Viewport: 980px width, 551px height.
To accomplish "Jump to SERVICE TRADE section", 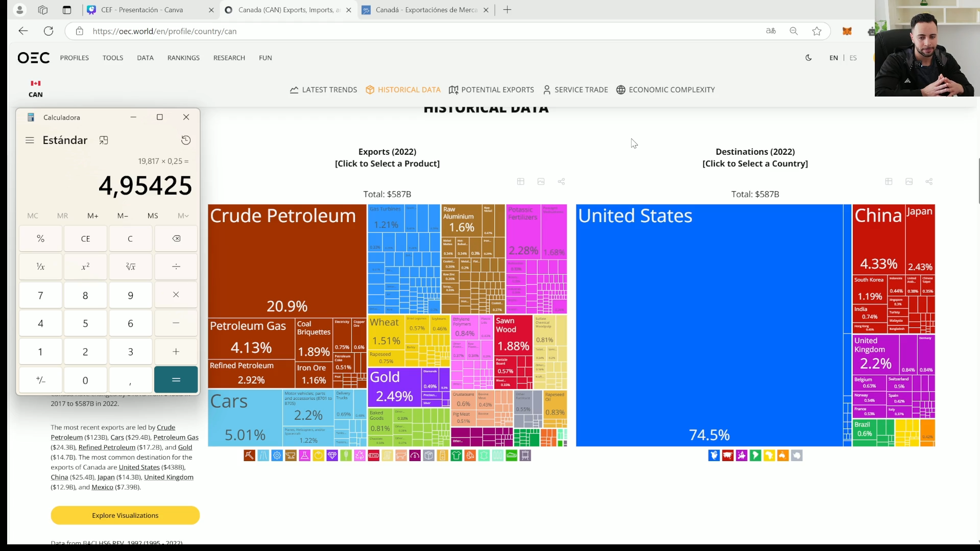I will pyautogui.click(x=575, y=90).
